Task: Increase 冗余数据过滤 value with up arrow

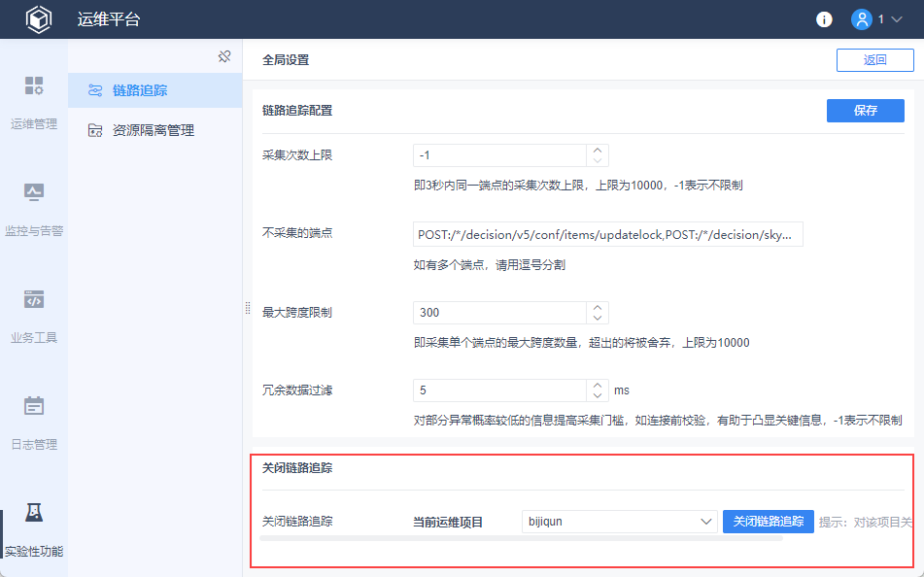Action: (x=598, y=385)
